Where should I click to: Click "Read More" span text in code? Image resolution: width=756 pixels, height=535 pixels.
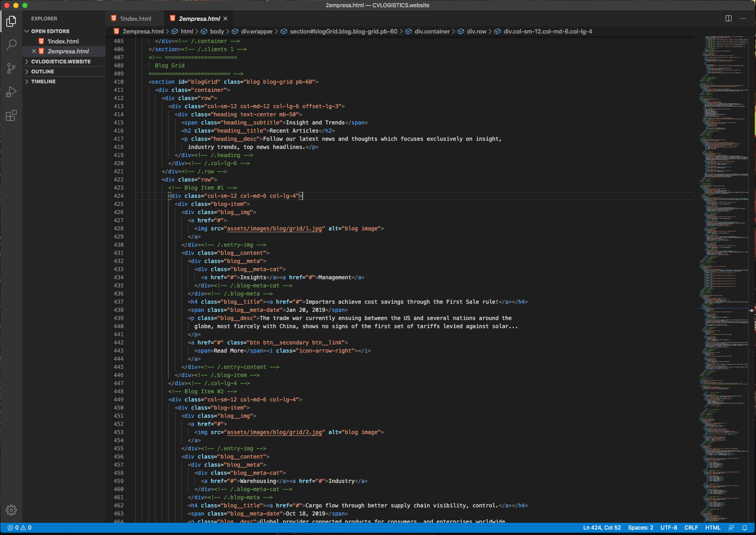coord(228,351)
